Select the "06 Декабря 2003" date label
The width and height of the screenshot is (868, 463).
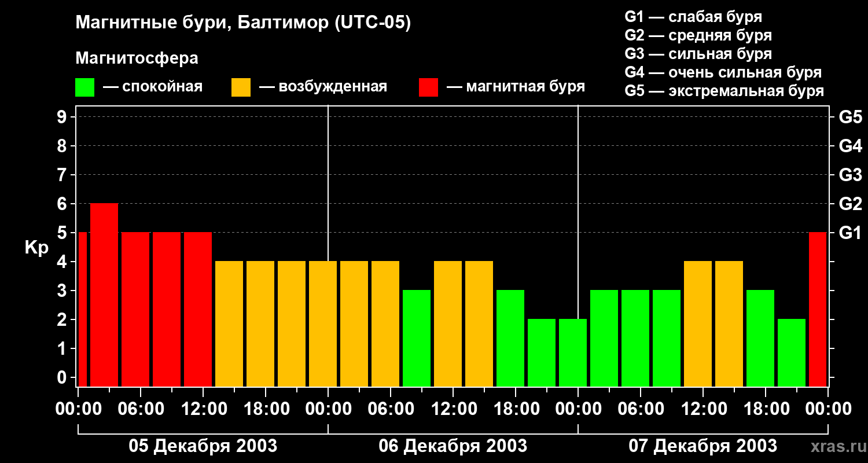coord(453,446)
